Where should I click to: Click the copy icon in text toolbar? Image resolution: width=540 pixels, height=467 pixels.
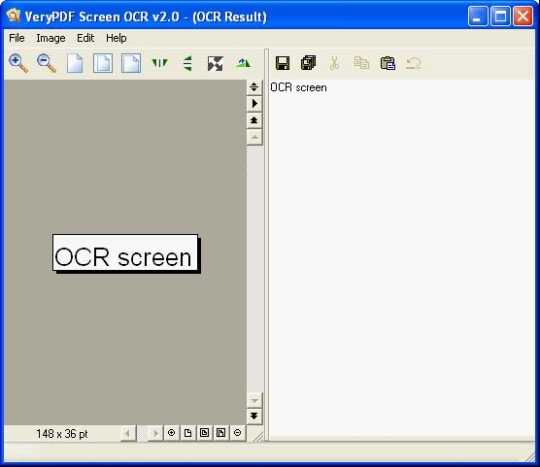[x=361, y=63]
